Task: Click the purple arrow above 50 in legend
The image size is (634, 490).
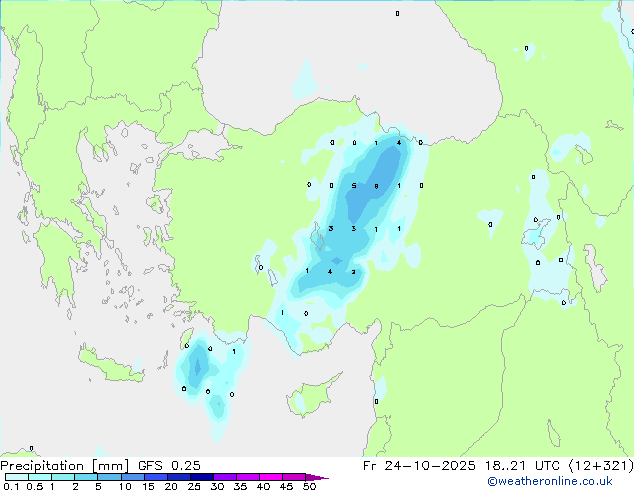Action: pos(317,477)
